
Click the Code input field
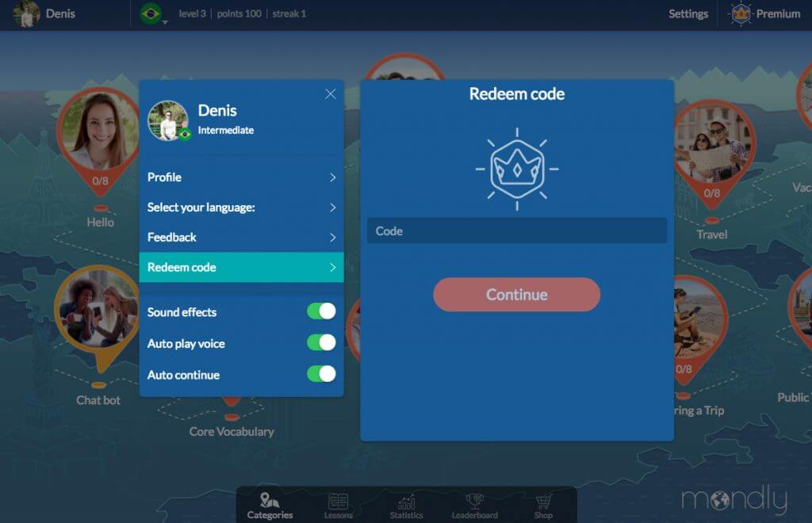[x=516, y=231]
